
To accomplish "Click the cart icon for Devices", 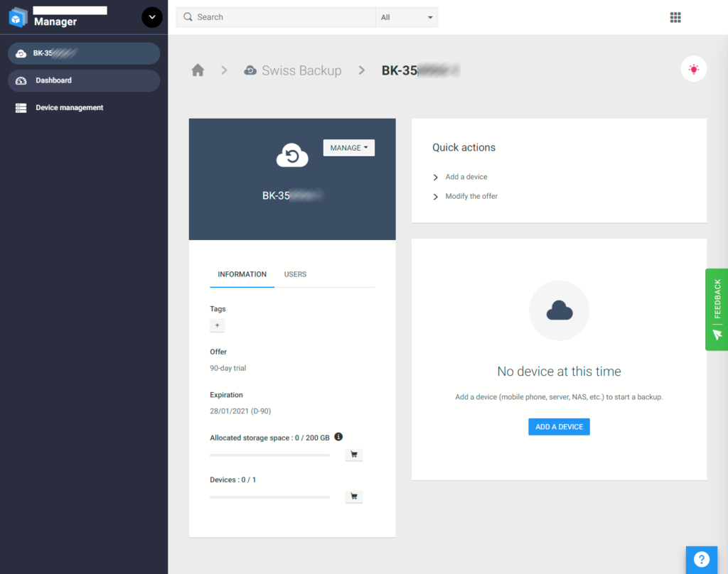I will click(354, 497).
